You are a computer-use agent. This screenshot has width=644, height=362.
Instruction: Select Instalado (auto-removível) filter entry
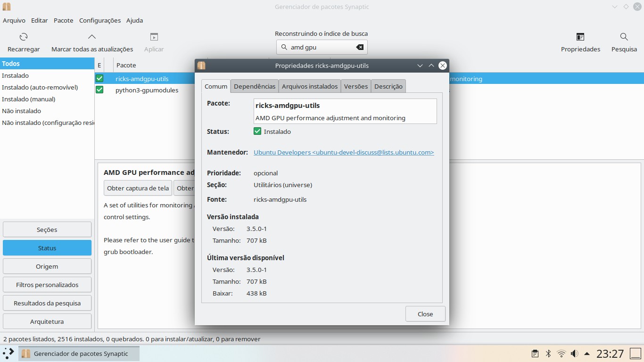(x=47, y=87)
